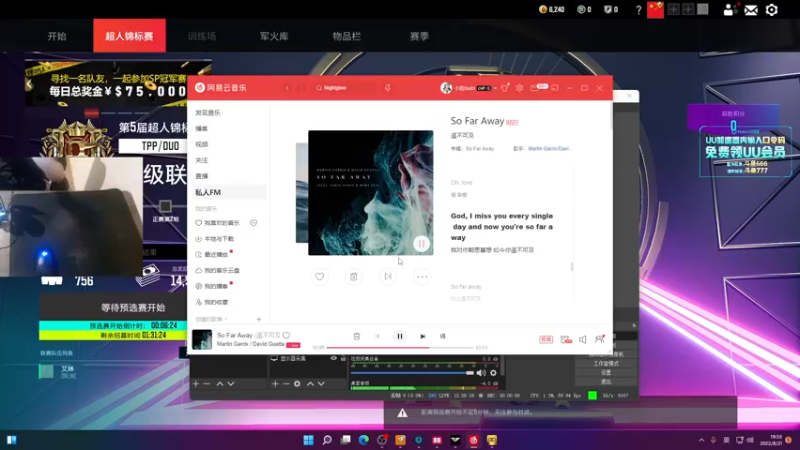The height and width of the screenshot is (450, 800).
Task: Start heartbeat mode next to 我喜欢的音乐
Action: click(254, 222)
